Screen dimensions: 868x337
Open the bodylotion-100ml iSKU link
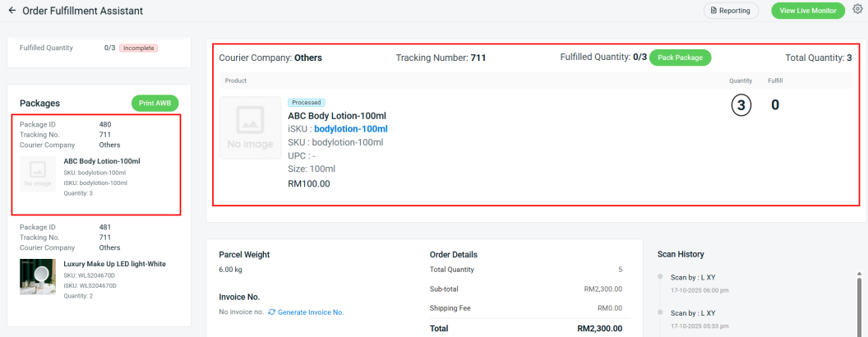tap(350, 129)
